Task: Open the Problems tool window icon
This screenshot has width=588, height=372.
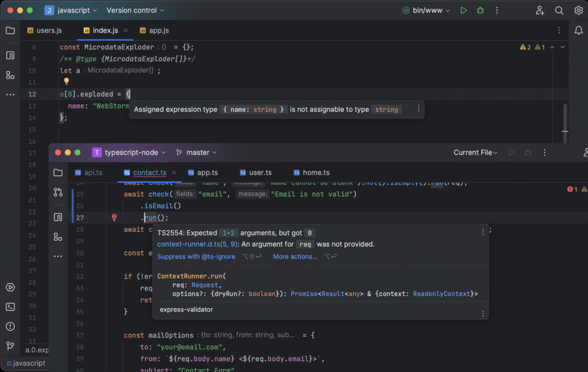Action: (x=10, y=326)
